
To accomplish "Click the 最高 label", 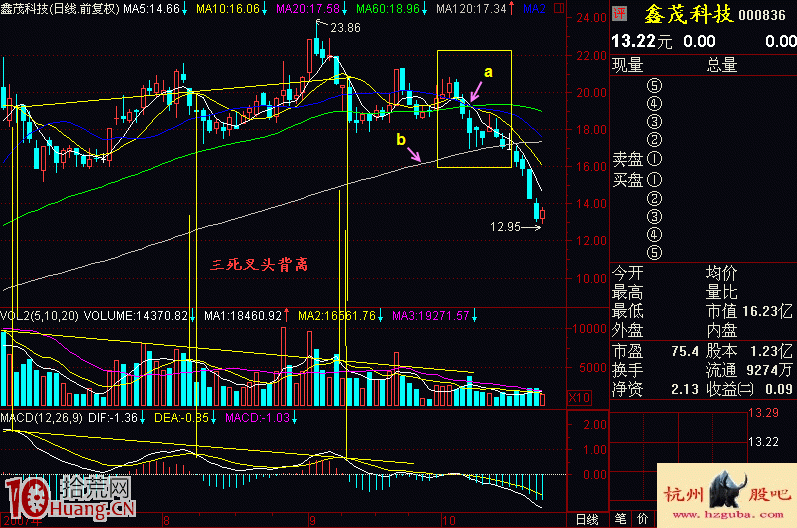I will (x=627, y=292).
